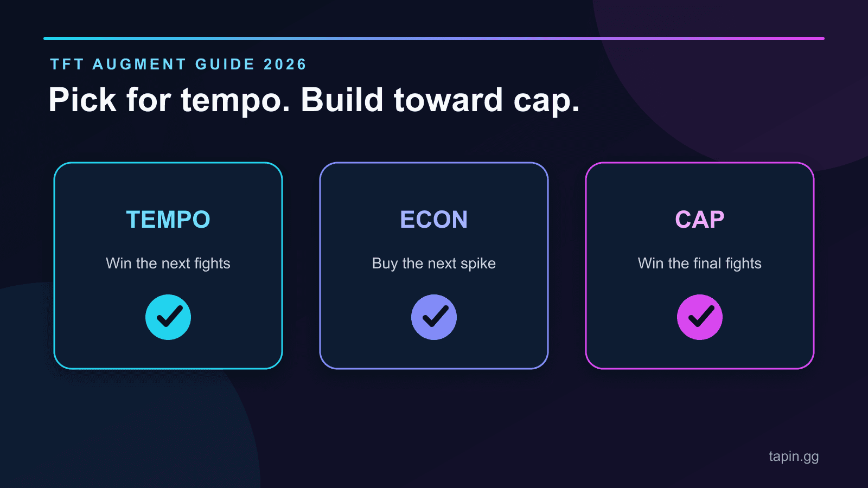Viewport: 868px width, 488px height.
Task: Click the word 'cap.' in the headline
Action: point(547,100)
